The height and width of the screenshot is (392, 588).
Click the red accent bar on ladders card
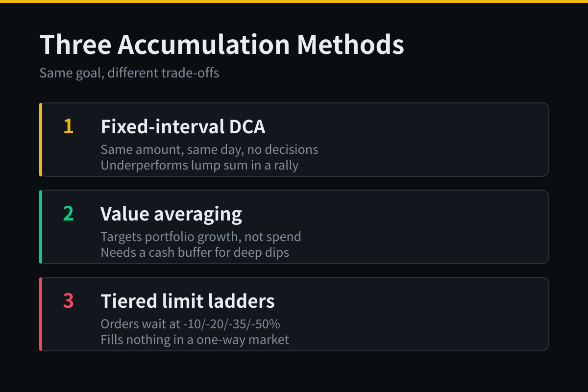click(41, 314)
